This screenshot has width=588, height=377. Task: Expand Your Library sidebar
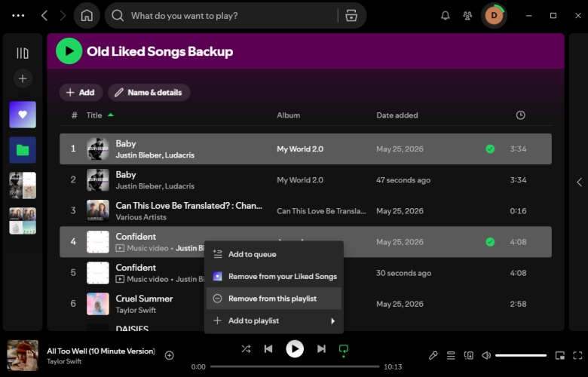(23, 53)
